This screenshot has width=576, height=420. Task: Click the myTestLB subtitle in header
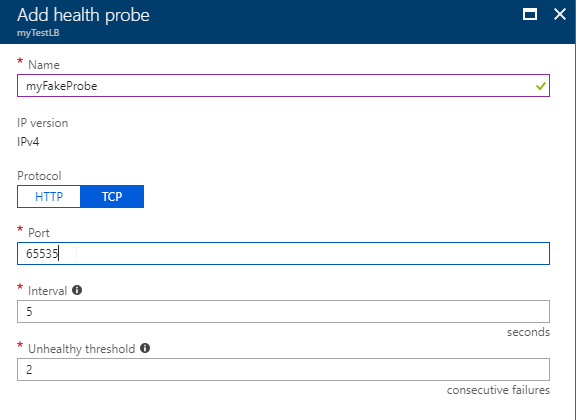(x=38, y=33)
